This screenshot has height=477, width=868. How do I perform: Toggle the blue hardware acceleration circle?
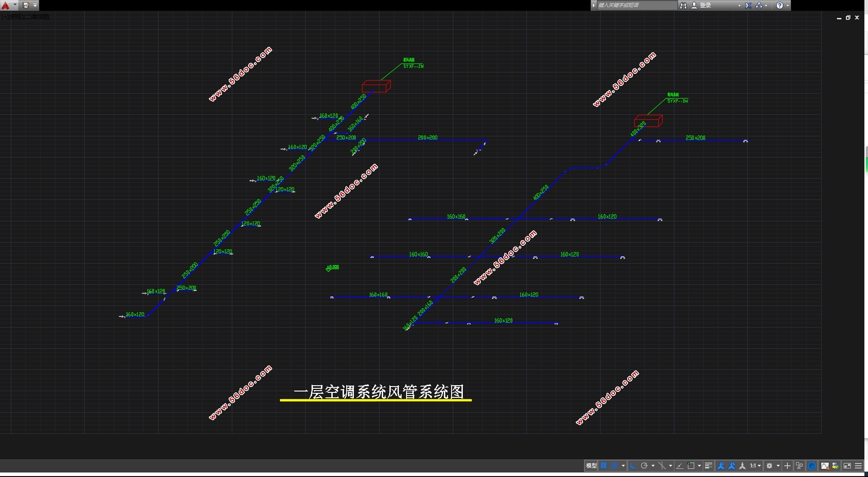(812, 466)
